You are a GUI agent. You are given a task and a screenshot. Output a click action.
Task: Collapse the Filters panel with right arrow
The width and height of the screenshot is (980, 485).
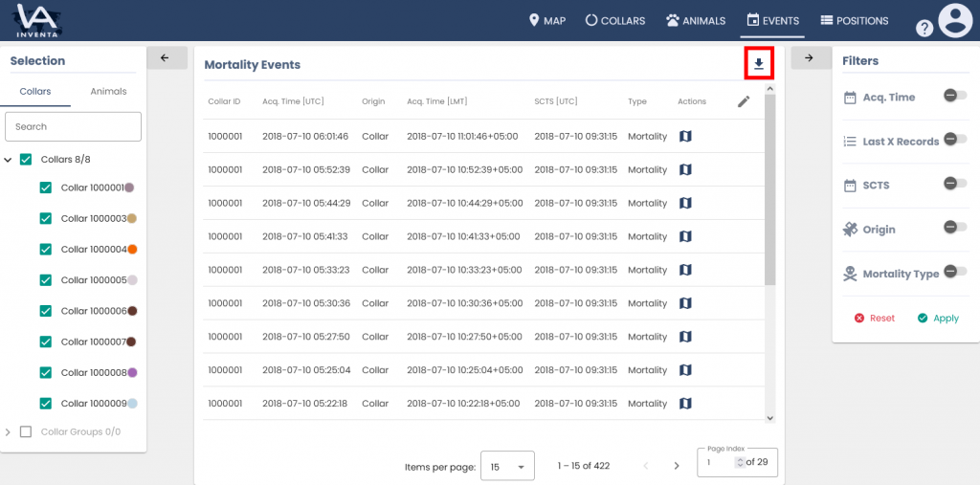point(809,58)
